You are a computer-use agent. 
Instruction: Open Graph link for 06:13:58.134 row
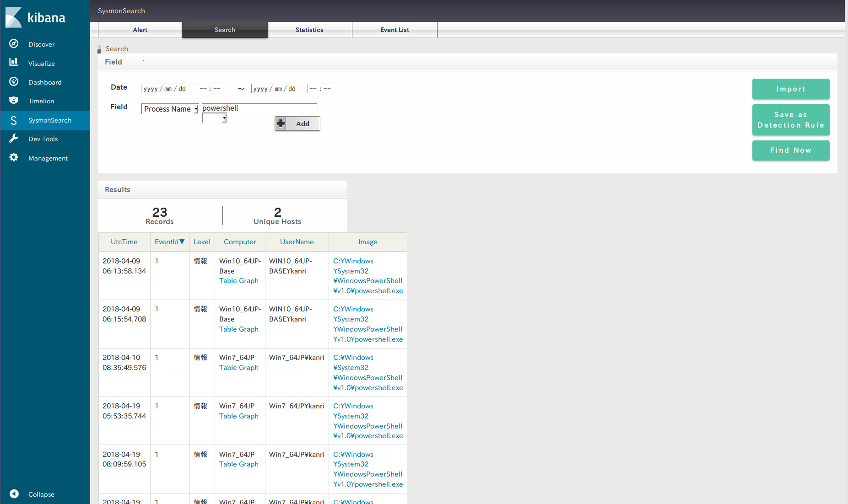coord(248,281)
